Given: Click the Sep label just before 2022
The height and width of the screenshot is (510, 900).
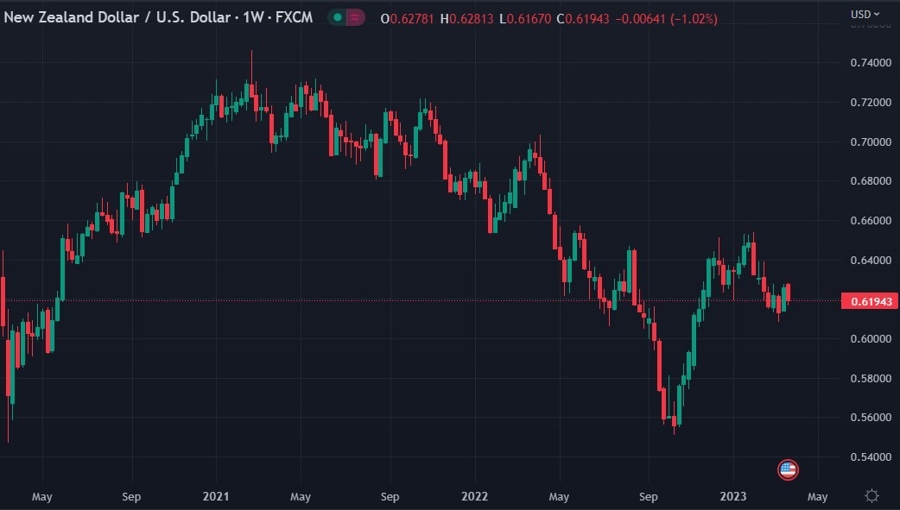Looking at the screenshot, I should [x=390, y=496].
